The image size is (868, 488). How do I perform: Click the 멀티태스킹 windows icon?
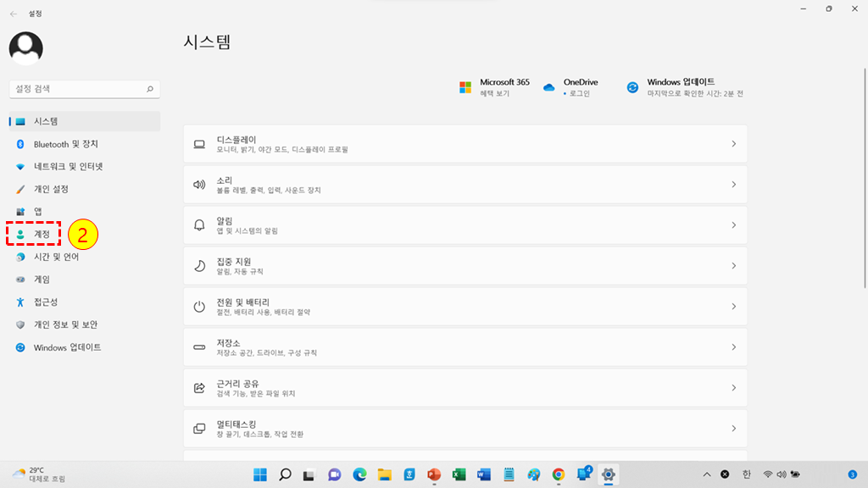coord(199,429)
